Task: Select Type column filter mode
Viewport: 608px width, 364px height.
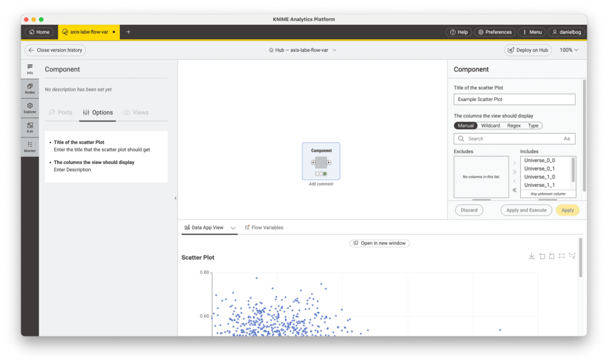Action: coord(533,126)
